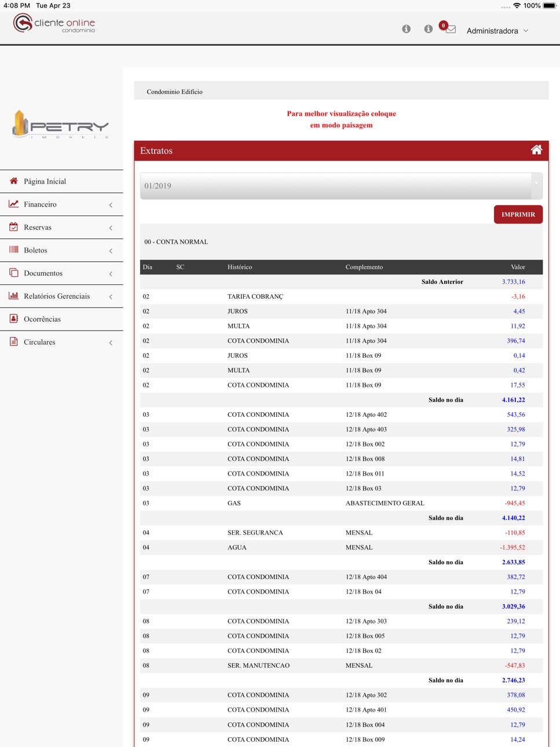Select the Saldo Anterior value 3.733,16
Screen dimensions: 560x747
pyautogui.click(x=514, y=282)
